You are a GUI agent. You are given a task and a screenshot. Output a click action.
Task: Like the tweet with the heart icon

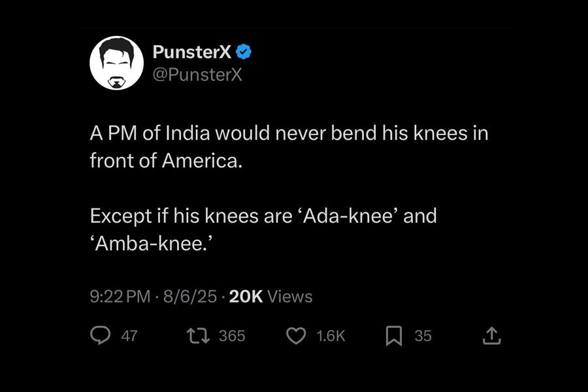[297, 336]
